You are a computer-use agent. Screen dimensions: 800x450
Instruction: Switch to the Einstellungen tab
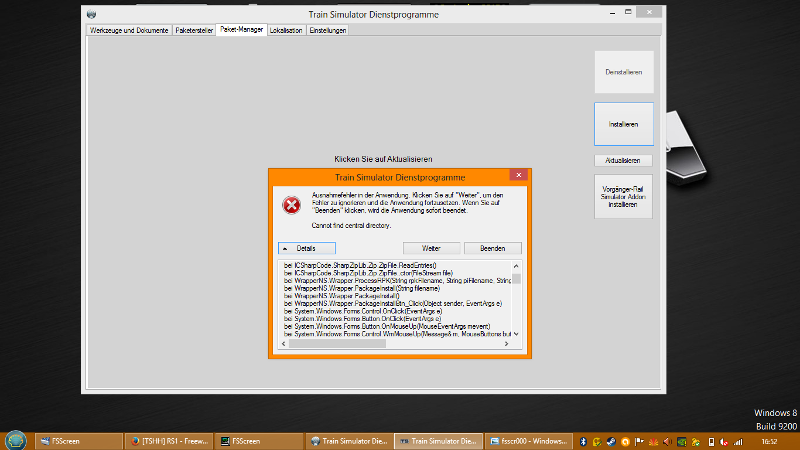click(328, 31)
